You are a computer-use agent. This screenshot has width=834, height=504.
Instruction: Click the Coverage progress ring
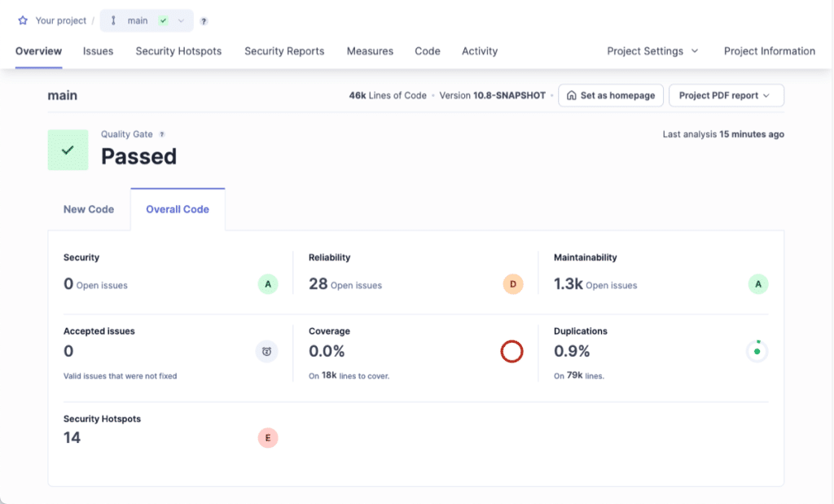512,351
